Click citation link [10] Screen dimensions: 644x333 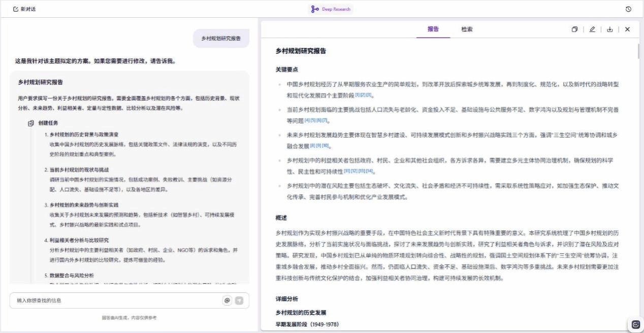[326, 146]
